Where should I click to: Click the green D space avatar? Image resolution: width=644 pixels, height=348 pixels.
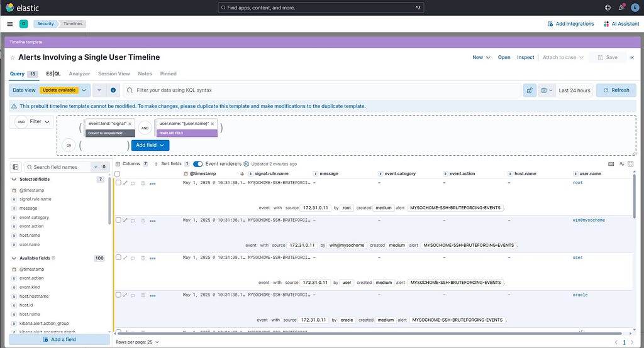(x=24, y=24)
